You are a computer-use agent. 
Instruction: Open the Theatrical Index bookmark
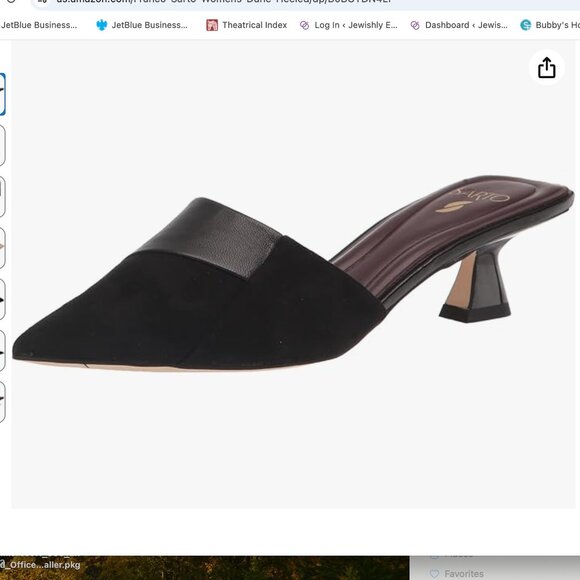pos(246,25)
